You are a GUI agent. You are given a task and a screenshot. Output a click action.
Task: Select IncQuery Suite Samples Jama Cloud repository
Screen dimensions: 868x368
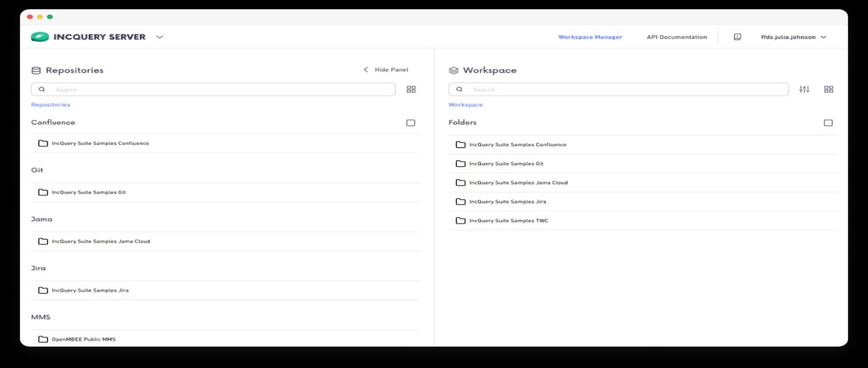[x=225, y=241]
